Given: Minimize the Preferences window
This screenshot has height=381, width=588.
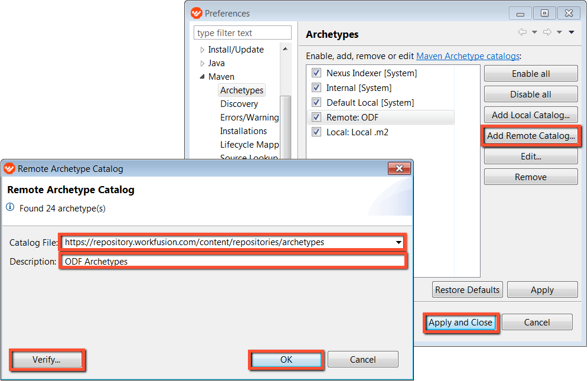Looking at the screenshot, I should click(520, 13).
